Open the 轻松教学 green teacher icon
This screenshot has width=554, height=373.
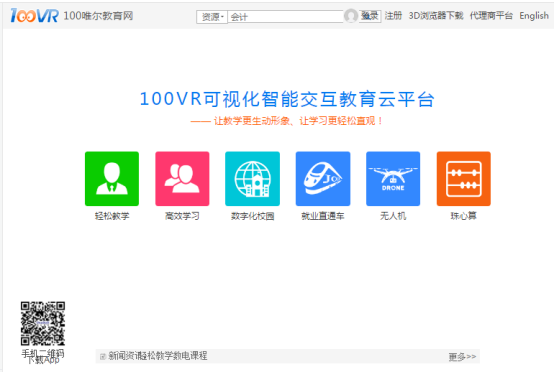point(112,179)
